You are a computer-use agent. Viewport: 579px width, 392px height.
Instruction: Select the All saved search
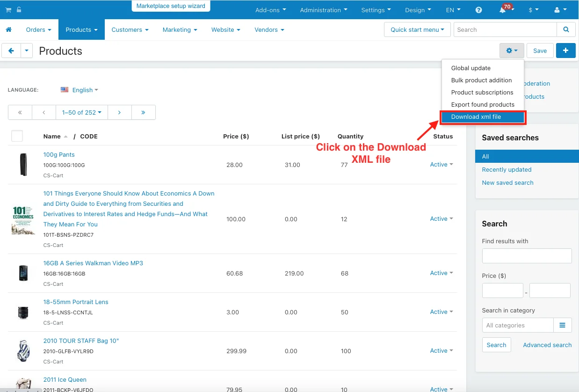click(527, 156)
